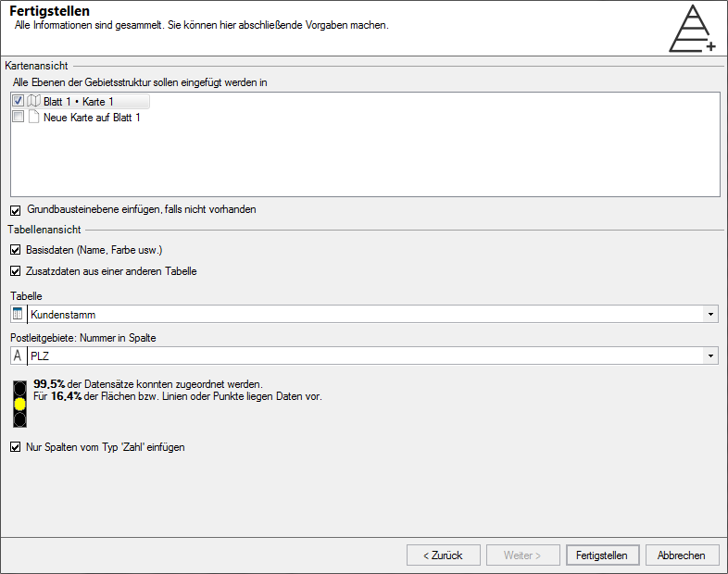Screen dimensions: 728x574
Task: Disable Zusatzdaten aus einer anderen Tabelle
Action: [x=16, y=271]
